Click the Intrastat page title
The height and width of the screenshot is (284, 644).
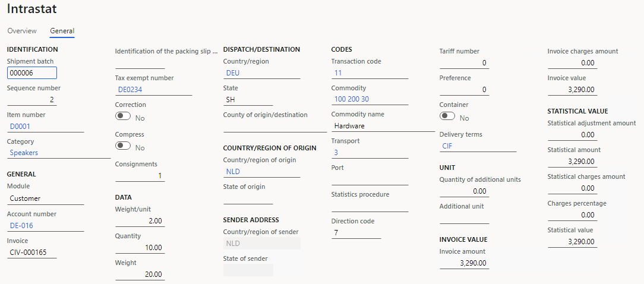31,9
